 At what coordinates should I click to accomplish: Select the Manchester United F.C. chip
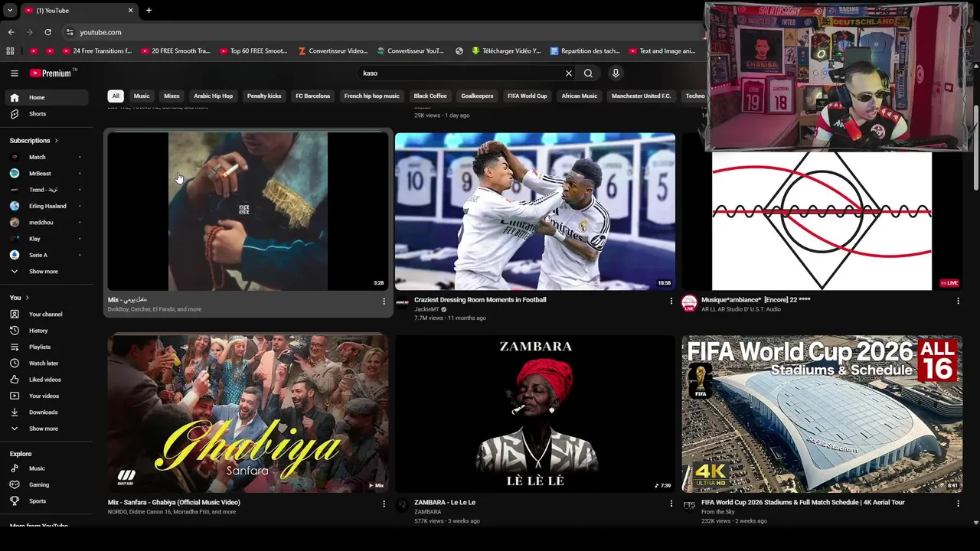[x=642, y=96]
